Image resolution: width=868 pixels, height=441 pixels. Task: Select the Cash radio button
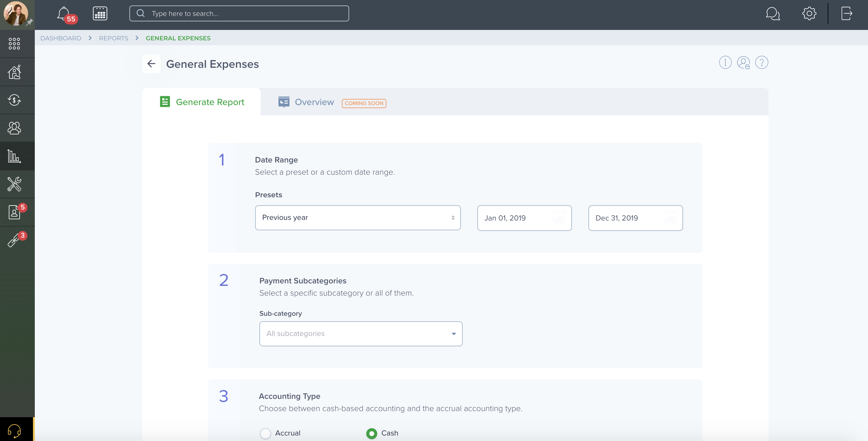pyautogui.click(x=371, y=433)
